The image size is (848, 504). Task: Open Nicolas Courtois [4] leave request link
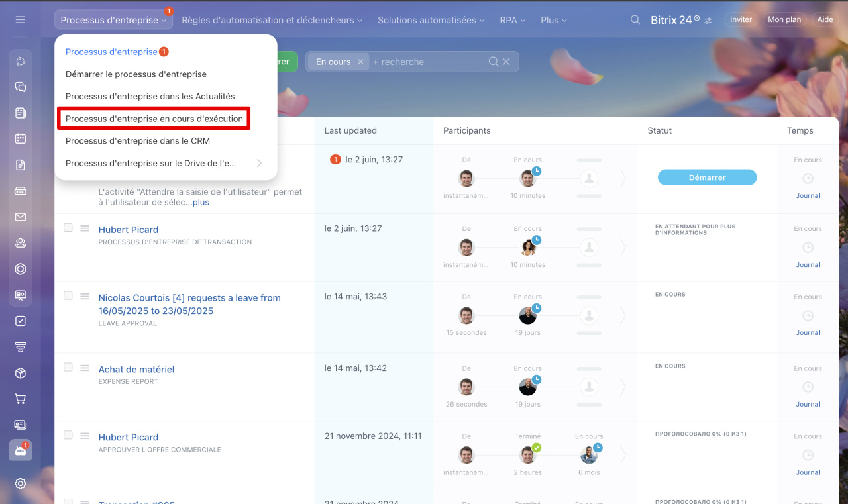point(189,305)
